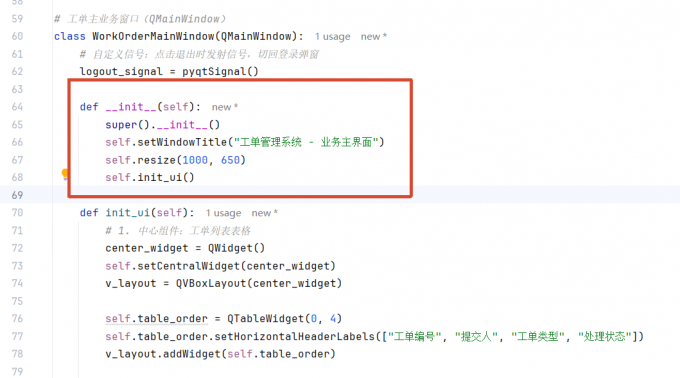Select line number 60 in the gutter
Screen dimensions: 680x378
coord(17,36)
